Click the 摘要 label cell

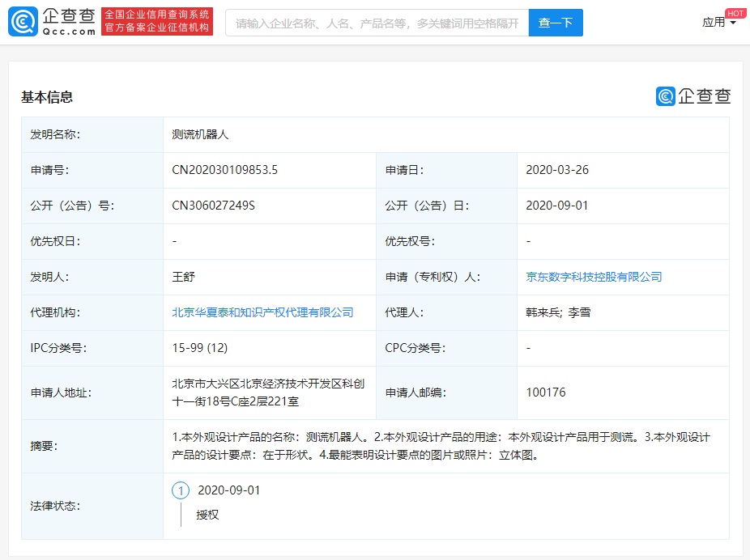tap(92, 446)
